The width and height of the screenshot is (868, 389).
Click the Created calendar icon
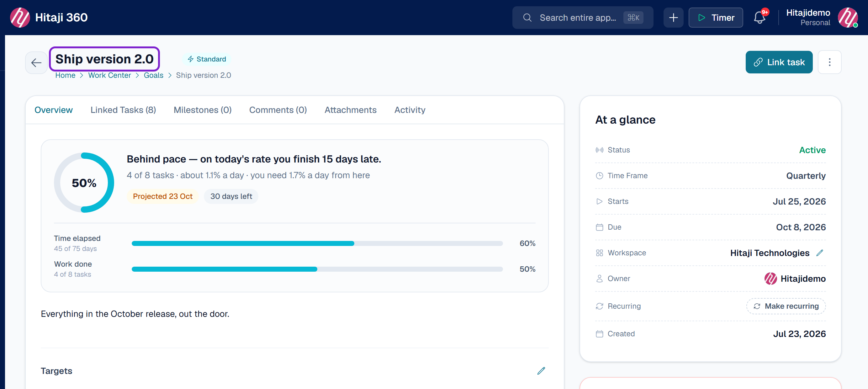click(x=600, y=334)
